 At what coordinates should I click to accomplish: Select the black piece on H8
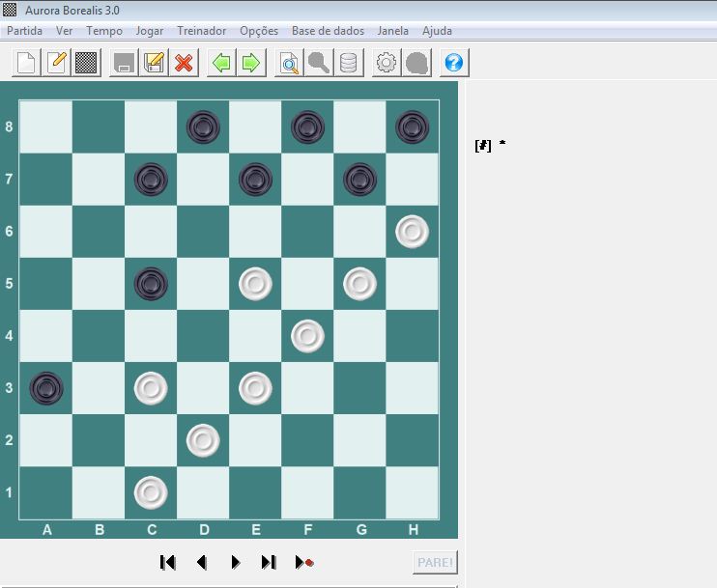pyautogui.click(x=412, y=126)
